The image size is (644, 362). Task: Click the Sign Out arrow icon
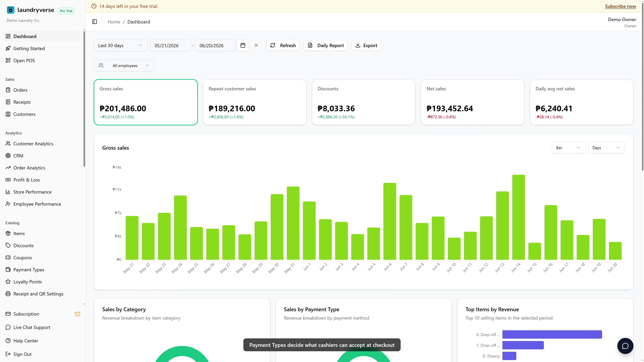[x=8, y=354]
